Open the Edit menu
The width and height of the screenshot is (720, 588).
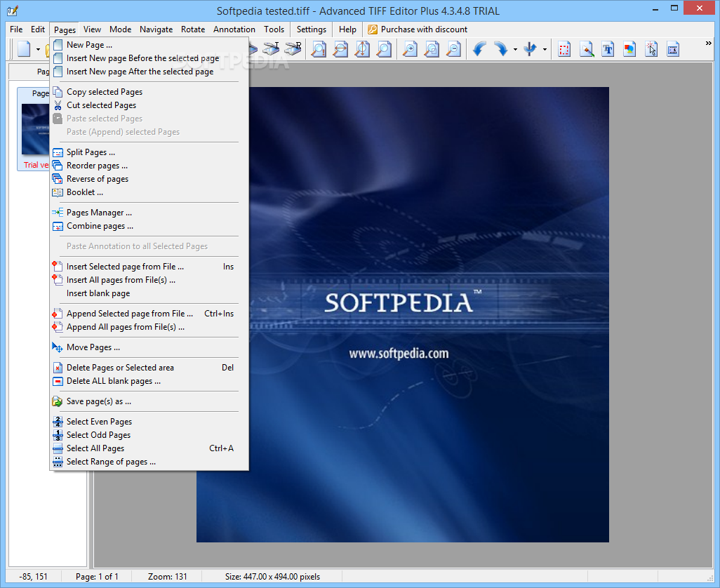click(38, 29)
